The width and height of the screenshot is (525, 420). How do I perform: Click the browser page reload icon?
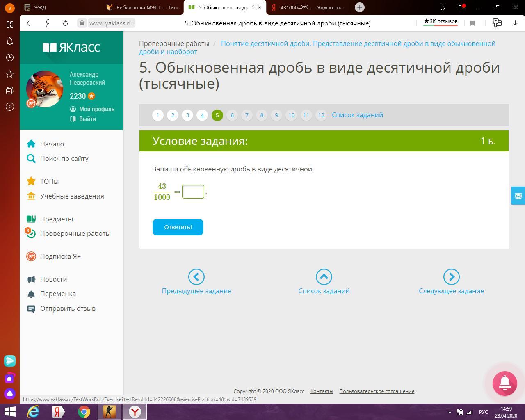point(65,23)
